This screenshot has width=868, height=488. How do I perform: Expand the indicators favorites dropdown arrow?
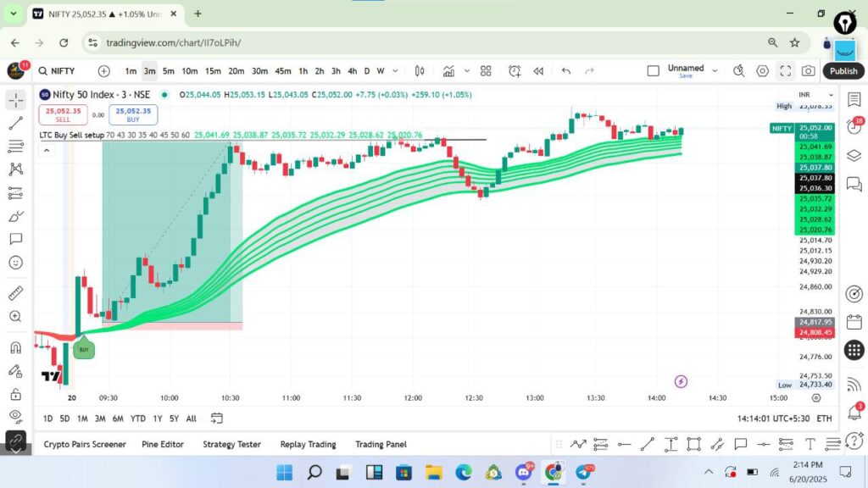pyautogui.click(x=467, y=71)
